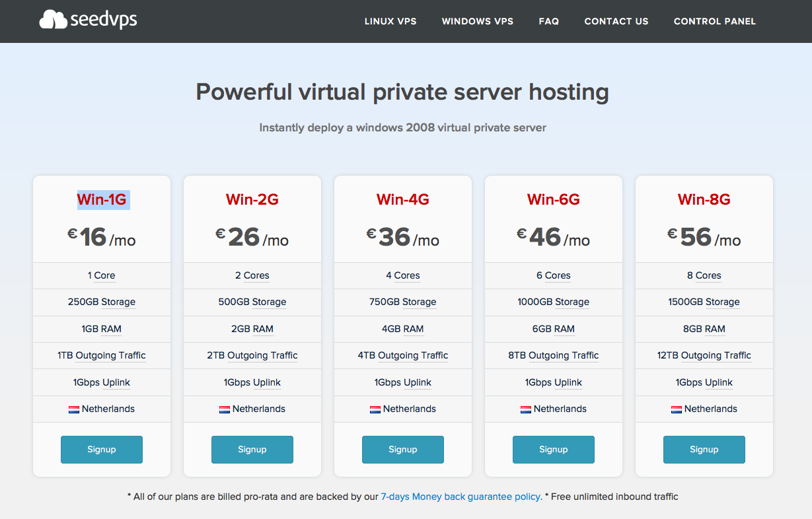Image resolution: width=812 pixels, height=519 pixels.
Task: Sign up for the Win-4G plan
Action: (403, 450)
